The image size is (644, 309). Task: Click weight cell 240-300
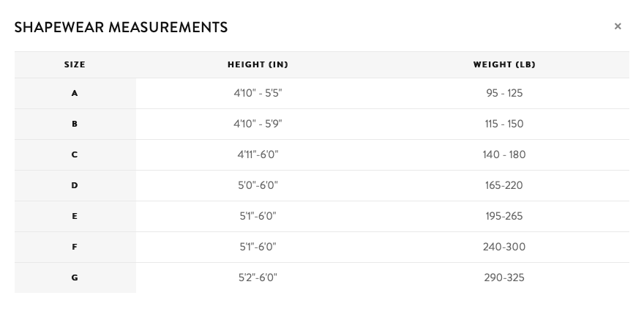pos(504,247)
